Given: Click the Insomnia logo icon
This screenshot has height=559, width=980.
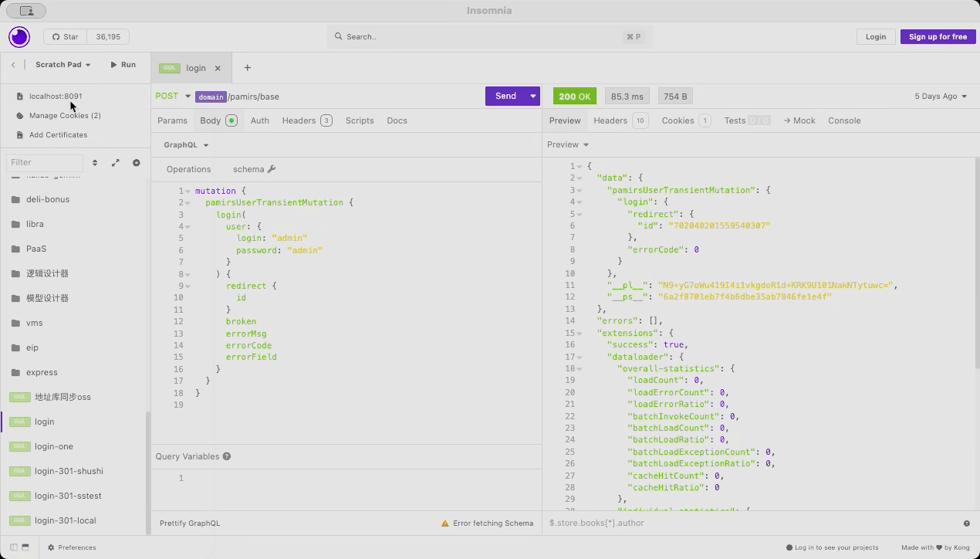Looking at the screenshot, I should 19,36.
